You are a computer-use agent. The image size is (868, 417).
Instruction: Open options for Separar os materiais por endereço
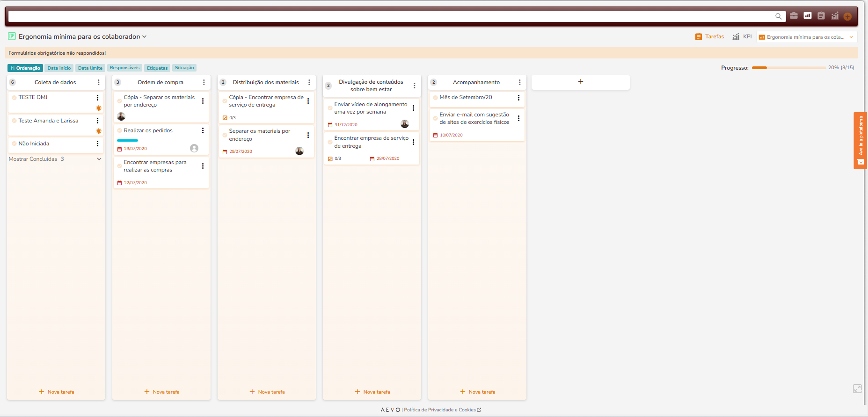[308, 135]
